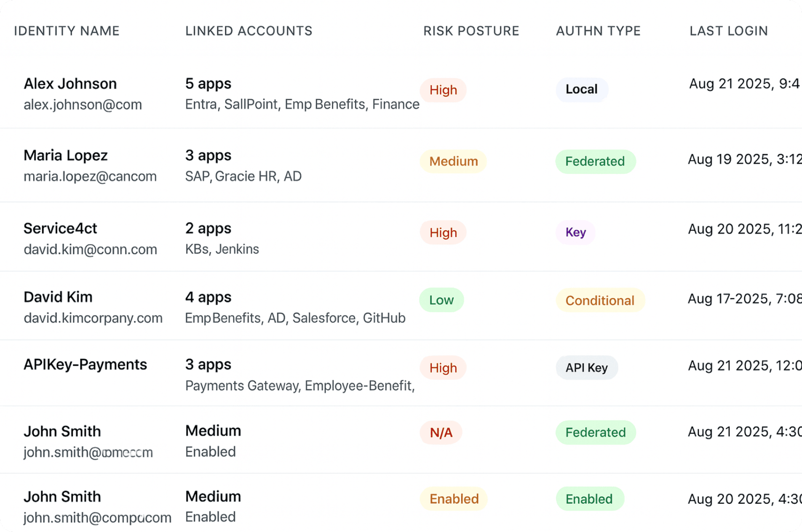This screenshot has height=532, width=802.
Task: Click the Conditional authn type badge
Action: click(x=600, y=301)
